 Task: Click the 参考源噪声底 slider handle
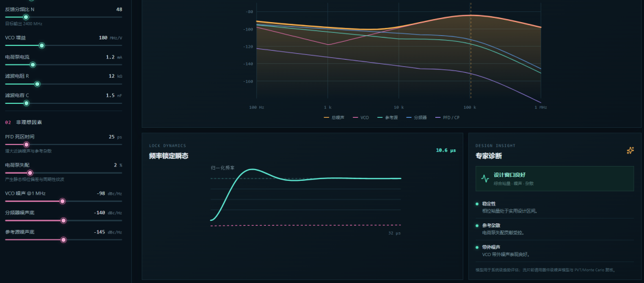pyautogui.click(x=63, y=240)
